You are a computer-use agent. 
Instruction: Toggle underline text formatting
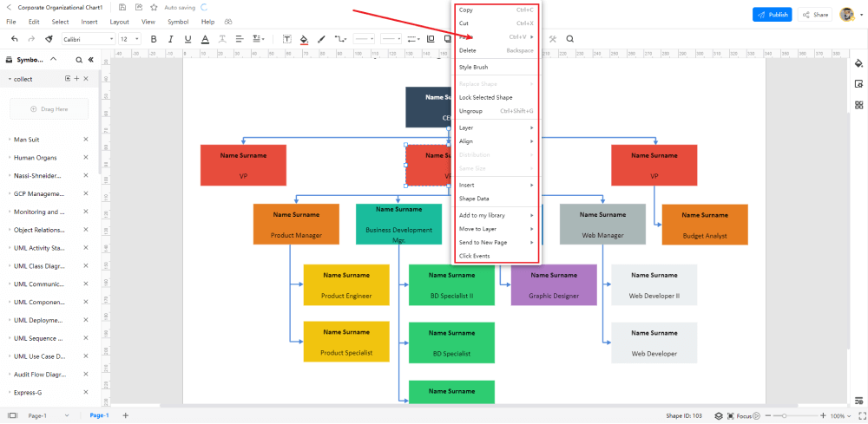pos(187,39)
